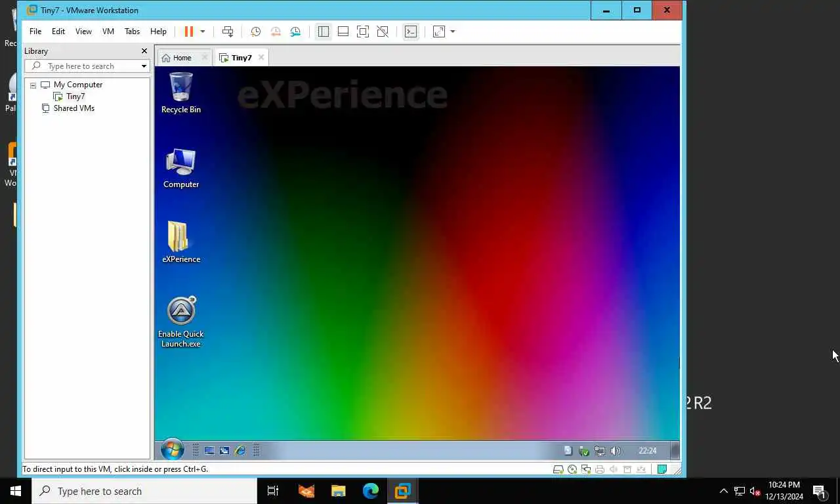Click the Enable Quick Launch.exe desktop icon
Image resolution: width=840 pixels, height=504 pixels.
(181, 322)
